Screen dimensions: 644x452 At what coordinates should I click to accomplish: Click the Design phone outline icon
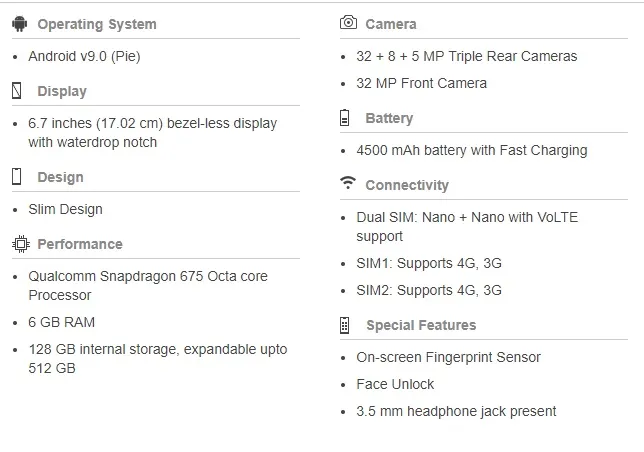pyautogui.click(x=16, y=177)
